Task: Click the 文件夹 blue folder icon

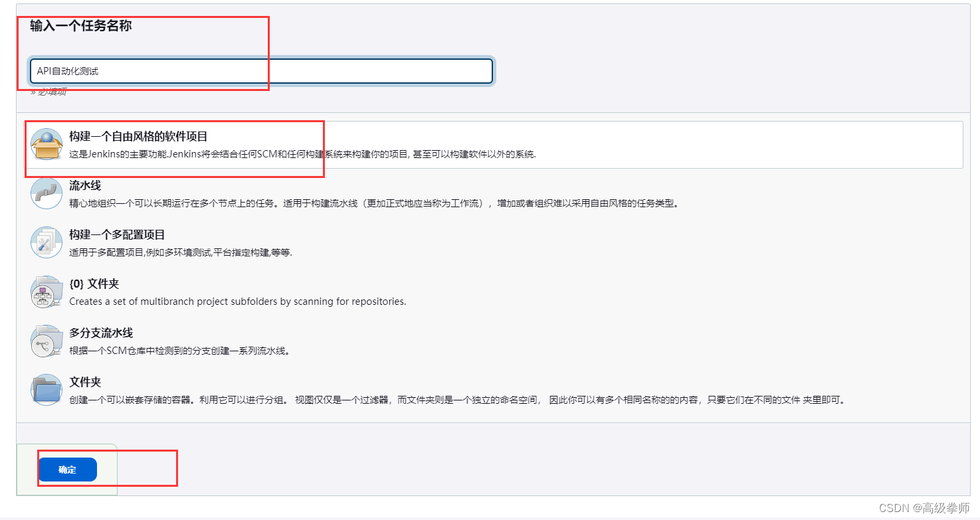Action: tap(47, 390)
